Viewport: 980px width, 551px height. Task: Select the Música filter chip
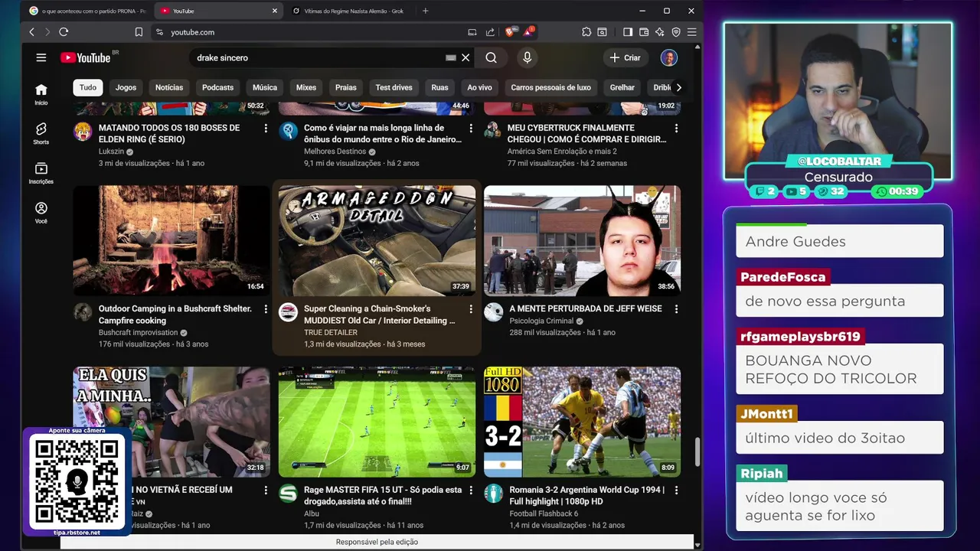[265, 87]
